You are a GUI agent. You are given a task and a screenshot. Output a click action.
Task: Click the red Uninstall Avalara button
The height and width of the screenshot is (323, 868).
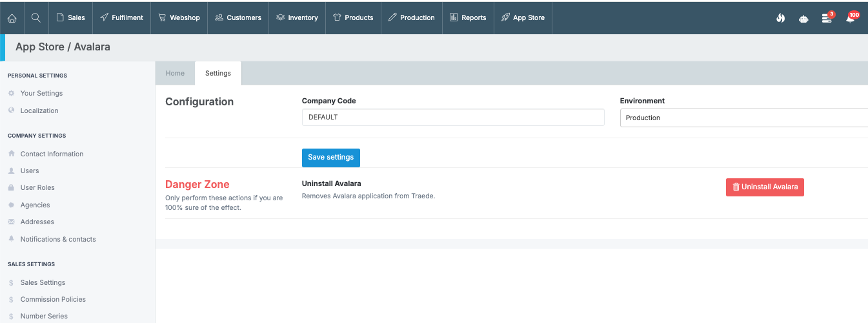coord(765,187)
